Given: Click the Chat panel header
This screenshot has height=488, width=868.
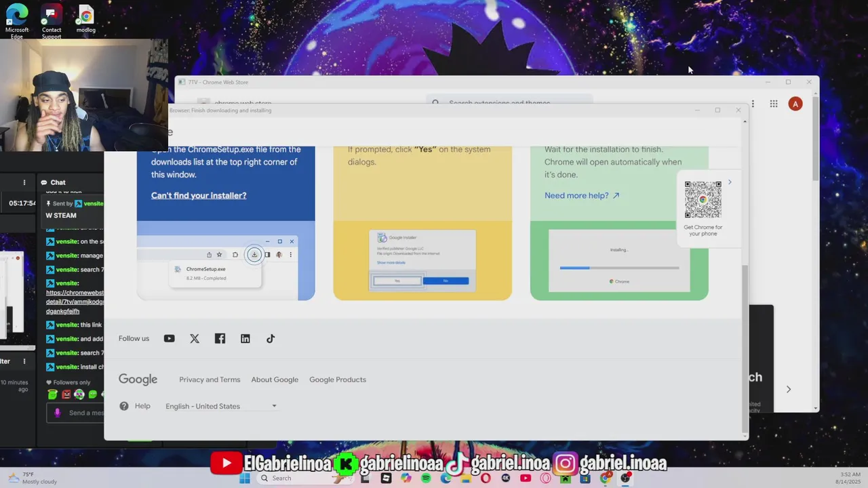Looking at the screenshot, I should coord(53,182).
